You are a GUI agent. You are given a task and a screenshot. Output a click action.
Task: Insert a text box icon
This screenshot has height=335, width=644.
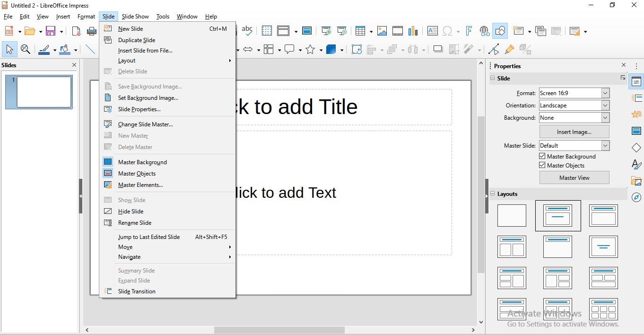click(x=432, y=31)
